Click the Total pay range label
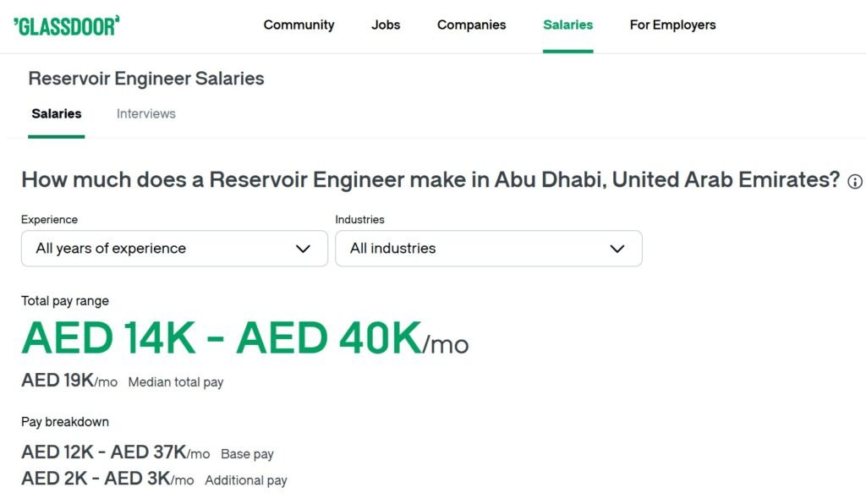Image resolution: width=866 pixels, height=504 pixels. point(65,301)
